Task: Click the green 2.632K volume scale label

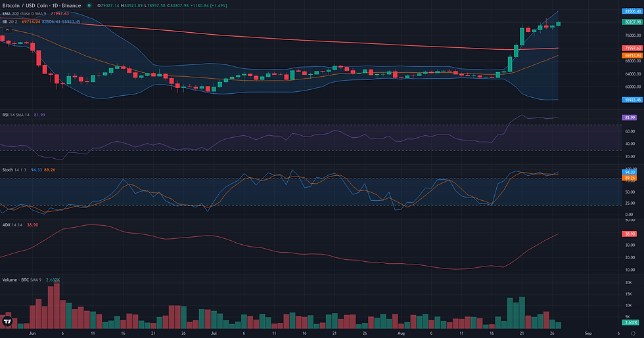Action: [x=632, y=322]
